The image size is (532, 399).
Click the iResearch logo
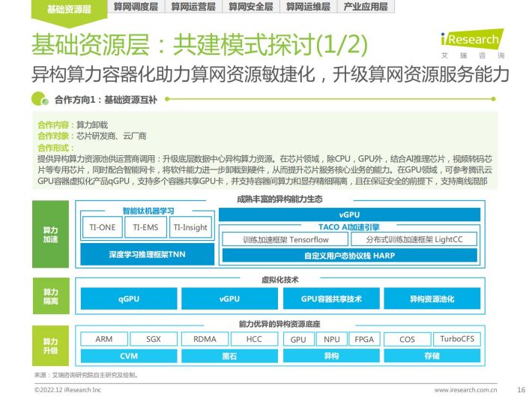click(x=472, y=43)
